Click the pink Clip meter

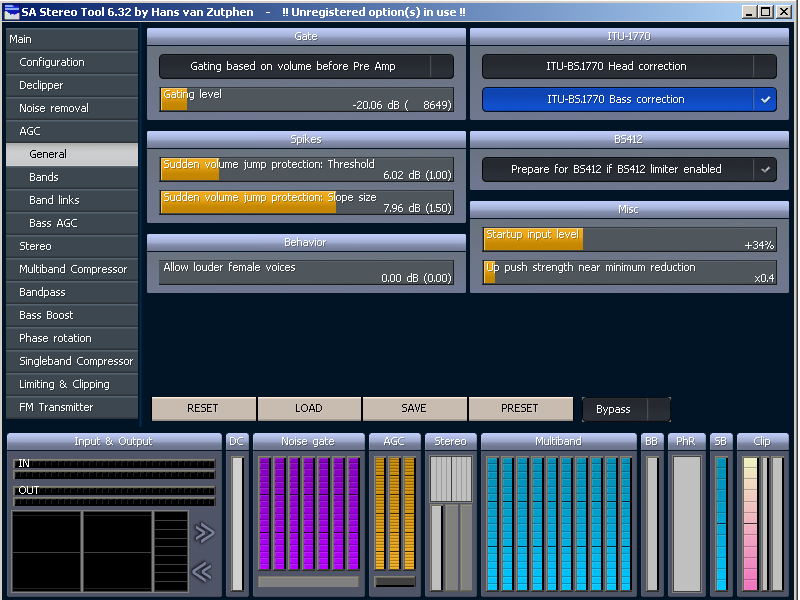point(750,524)
